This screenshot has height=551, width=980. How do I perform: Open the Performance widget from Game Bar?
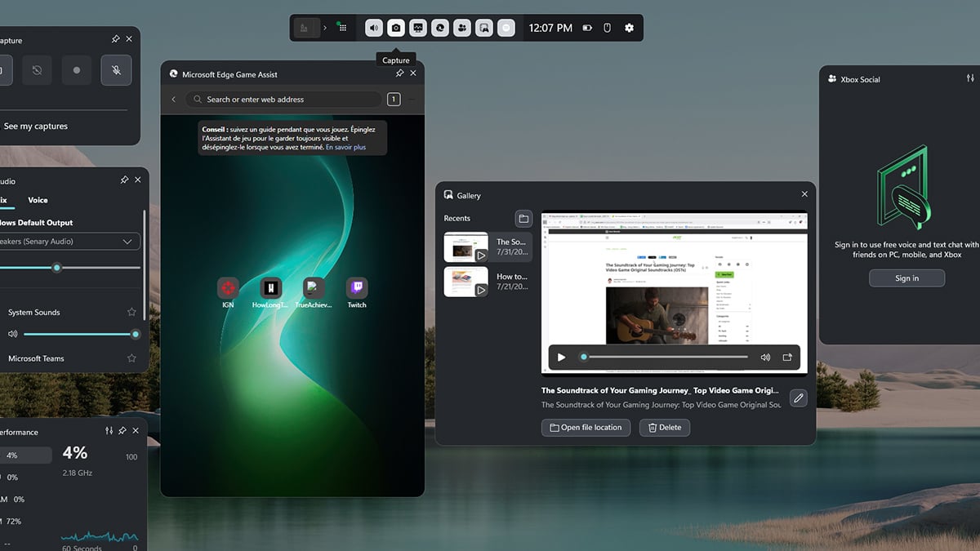click(418, 28)
